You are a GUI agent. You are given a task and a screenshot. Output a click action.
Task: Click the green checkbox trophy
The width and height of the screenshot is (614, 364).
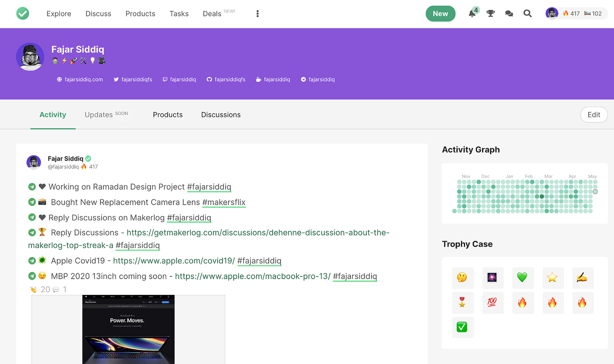[x=462, y=327]
